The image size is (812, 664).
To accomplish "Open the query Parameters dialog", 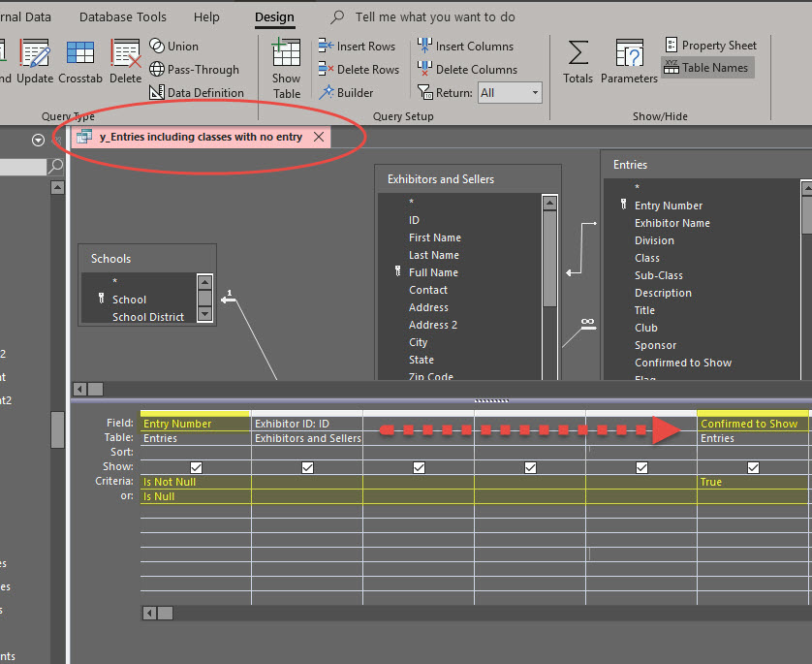I will (x=629, y=62).
